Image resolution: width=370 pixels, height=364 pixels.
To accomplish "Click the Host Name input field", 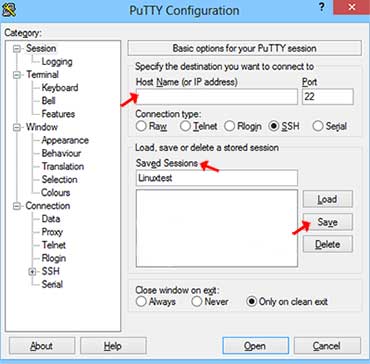I will [x=217, y=97].
